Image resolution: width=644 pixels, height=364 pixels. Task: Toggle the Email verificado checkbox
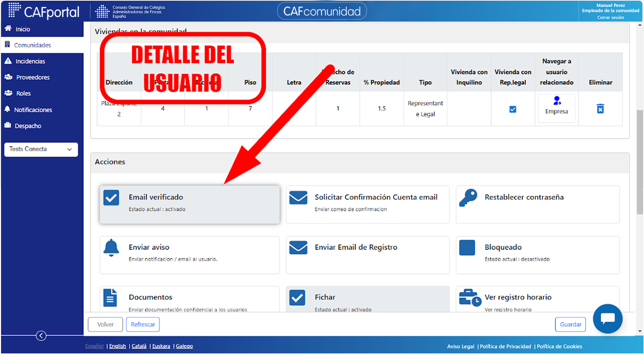pyautogui.click(x=111, y=198)
